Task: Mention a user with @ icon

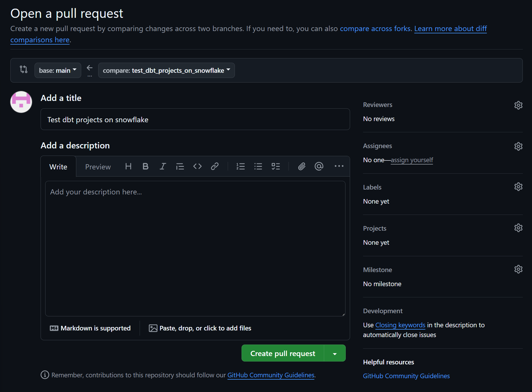Action: point(319,166)
